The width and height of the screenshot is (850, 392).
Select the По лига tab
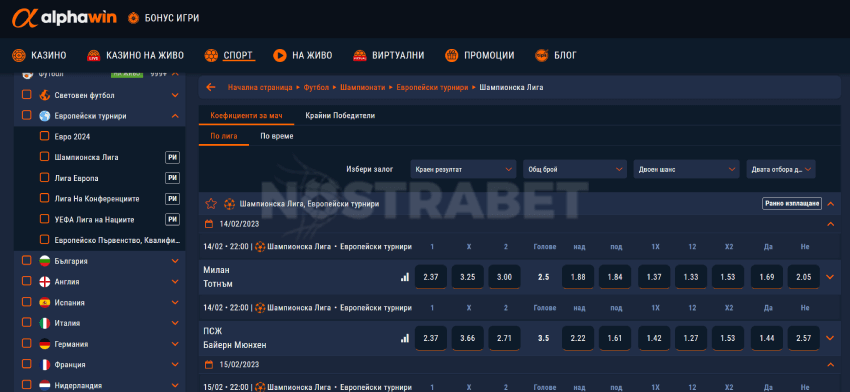[x=224, y=136]
